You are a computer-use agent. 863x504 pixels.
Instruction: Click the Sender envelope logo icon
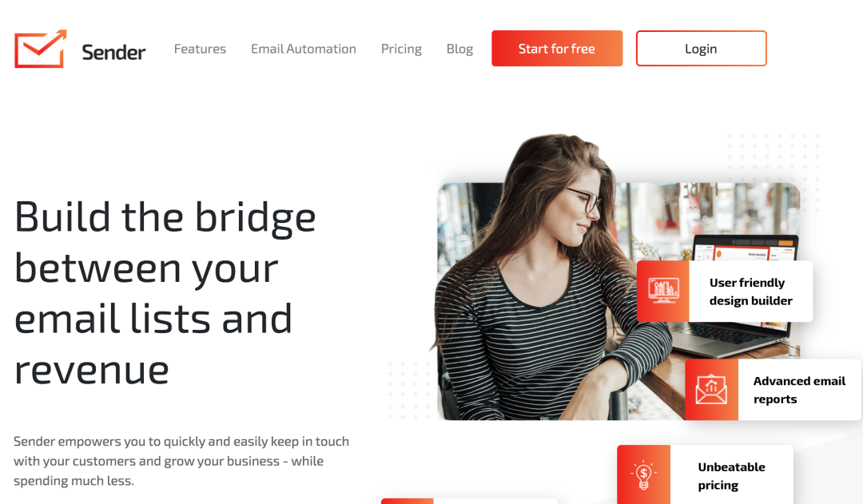[41, 49]
